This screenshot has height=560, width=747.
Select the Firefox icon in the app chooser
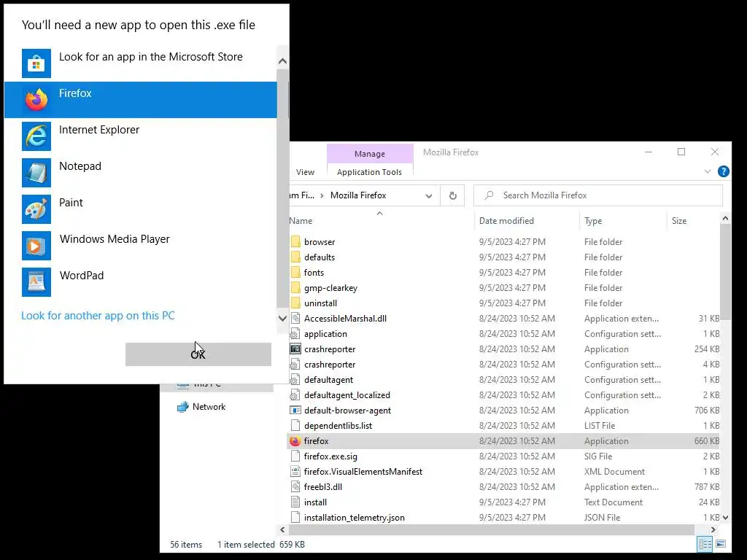tap(36, 99)
